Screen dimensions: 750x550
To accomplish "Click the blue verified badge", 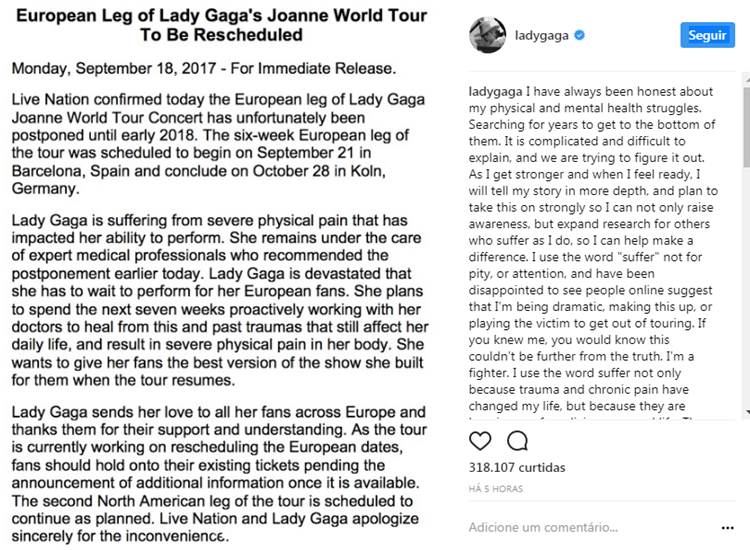I will tap(580, 36).
